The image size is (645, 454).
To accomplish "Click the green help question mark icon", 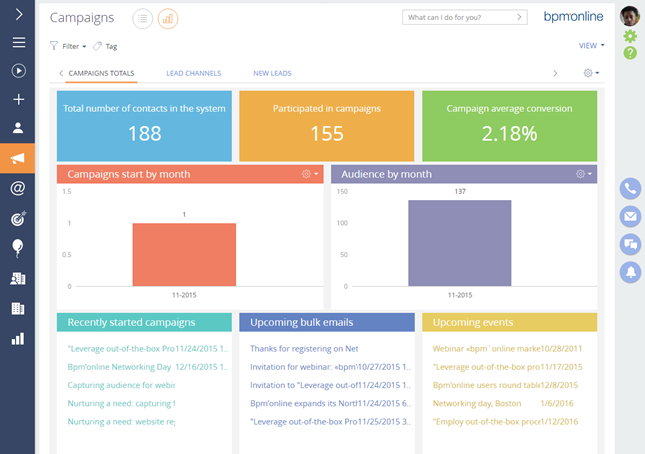I will click(630, 53).
